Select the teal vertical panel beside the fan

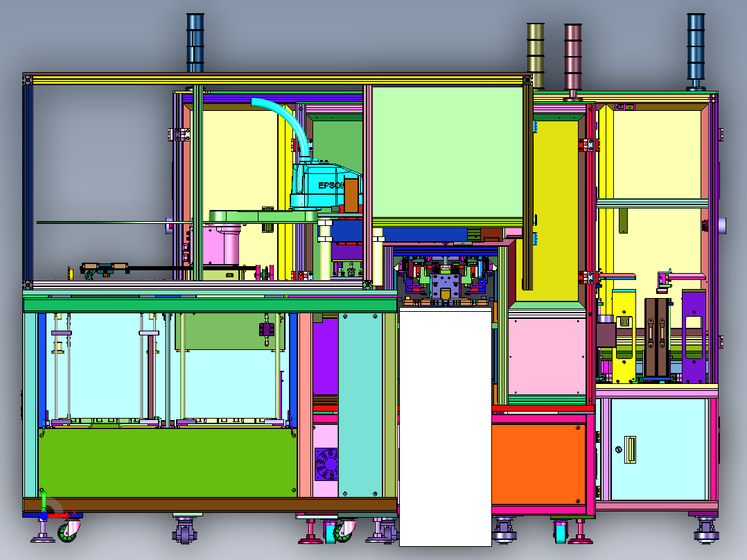360,405
